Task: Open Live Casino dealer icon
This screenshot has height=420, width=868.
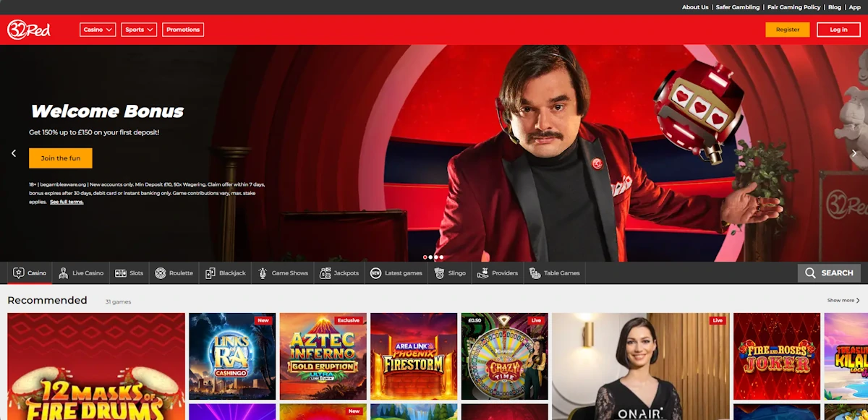Action: [64, 273]
